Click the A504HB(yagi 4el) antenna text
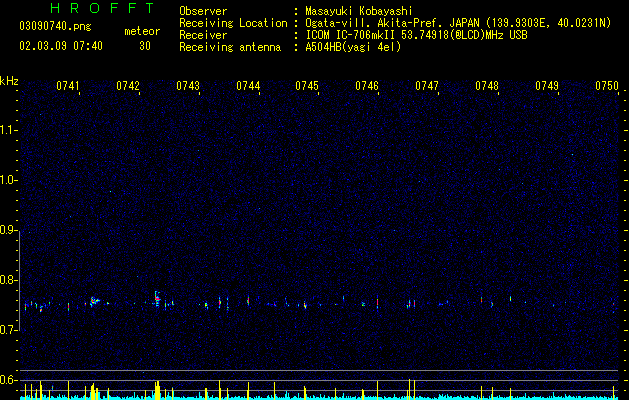 click(353, 47)
